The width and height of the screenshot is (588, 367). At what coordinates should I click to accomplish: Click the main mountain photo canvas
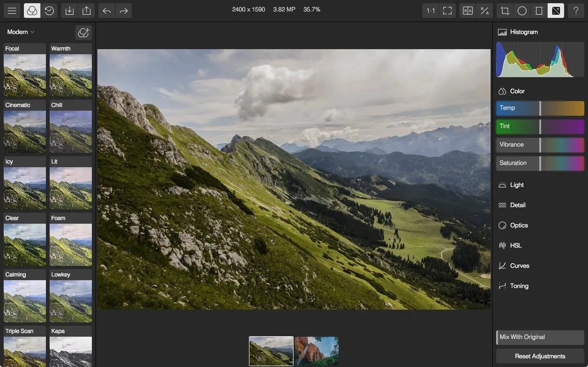294,179
